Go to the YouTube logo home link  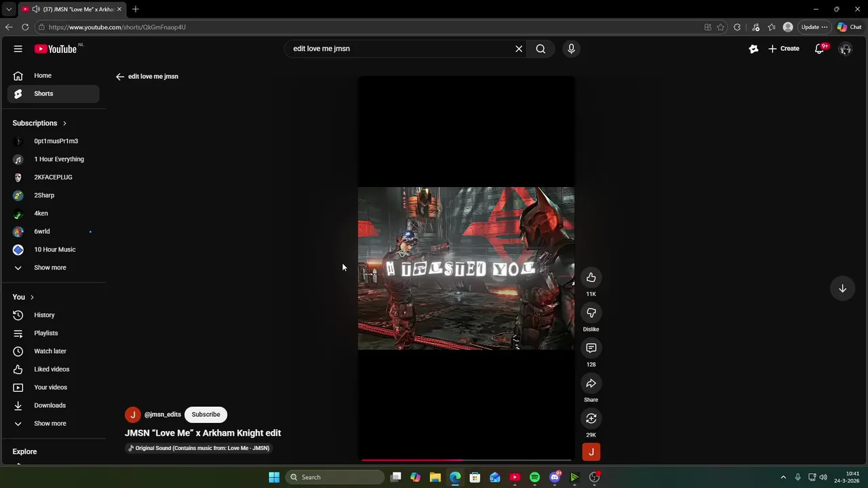point(56,49)
